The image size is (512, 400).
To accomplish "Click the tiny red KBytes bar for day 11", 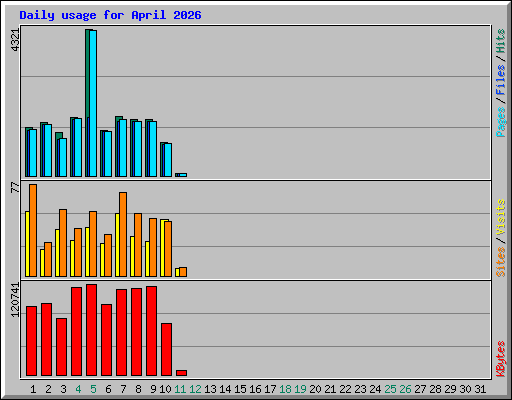I will click(x=181, y=373).
